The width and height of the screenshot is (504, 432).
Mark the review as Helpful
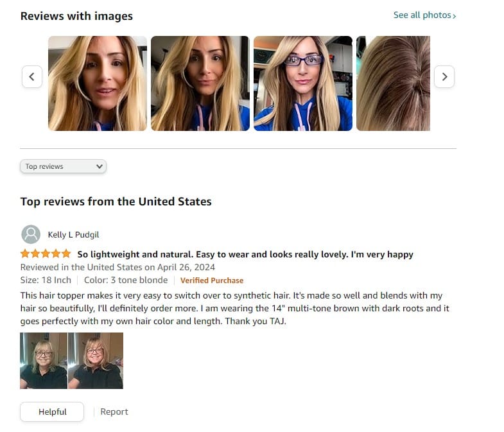pos(52,411)
